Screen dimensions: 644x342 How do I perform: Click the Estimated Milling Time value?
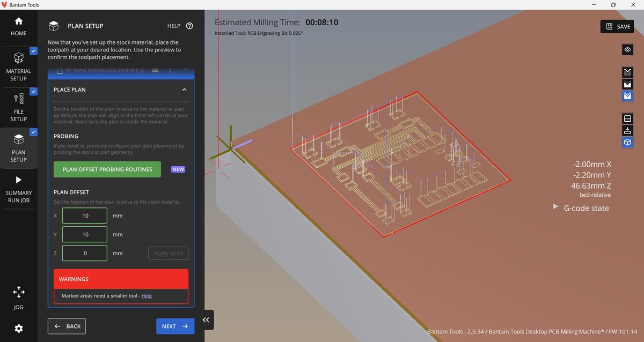click(322, 23)
